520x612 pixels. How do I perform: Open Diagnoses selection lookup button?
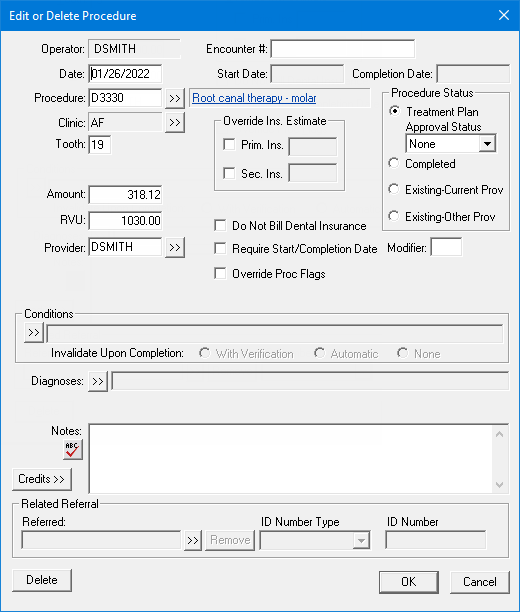pyautogui.click(x=98, y=381)
